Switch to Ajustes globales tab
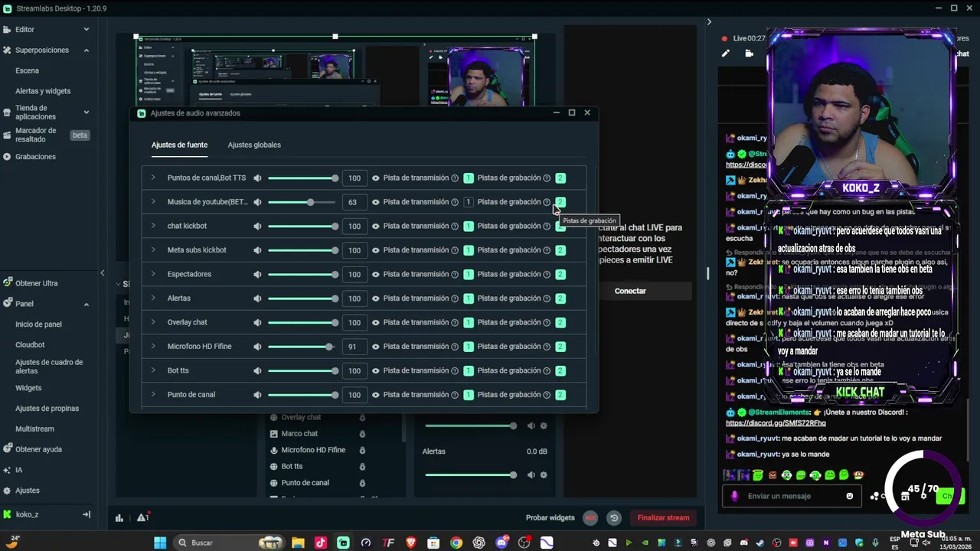Viewport: 980px width, 551px height. click(x=254, y=145)
